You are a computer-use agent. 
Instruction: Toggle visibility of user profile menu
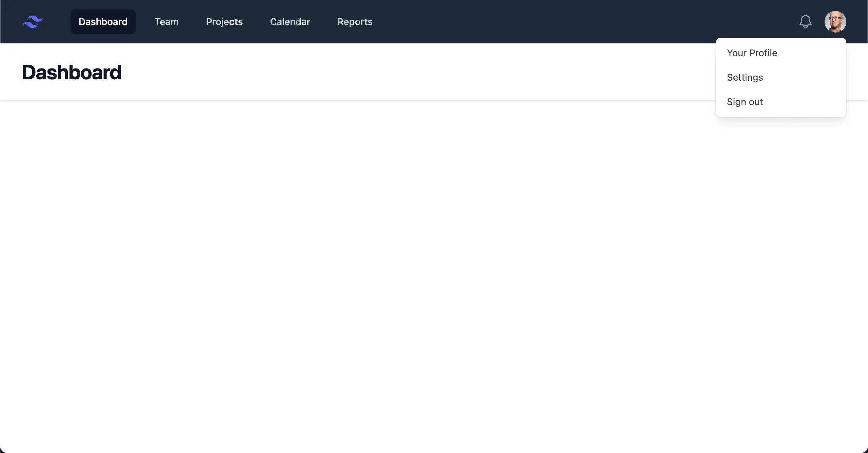pyautogui.click(x=835, y=21)
